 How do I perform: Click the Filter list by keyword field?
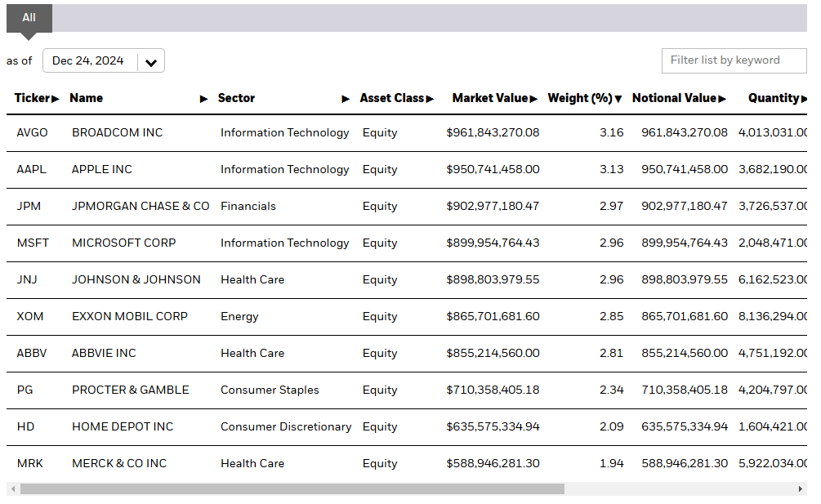tap(734, 60)
